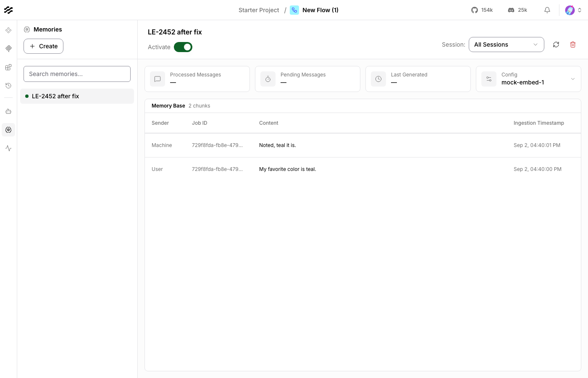
Task: Click the Langflow logo icon
Action: (8, 10)
